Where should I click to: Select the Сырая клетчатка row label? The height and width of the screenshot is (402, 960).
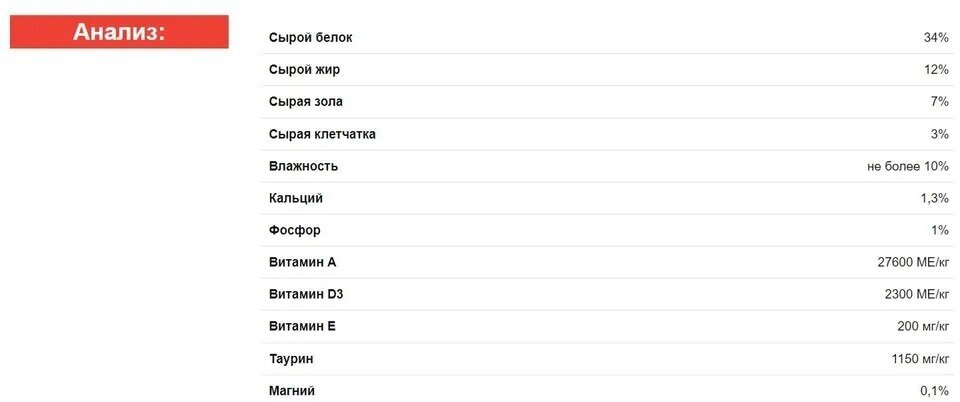pos(322,135)
